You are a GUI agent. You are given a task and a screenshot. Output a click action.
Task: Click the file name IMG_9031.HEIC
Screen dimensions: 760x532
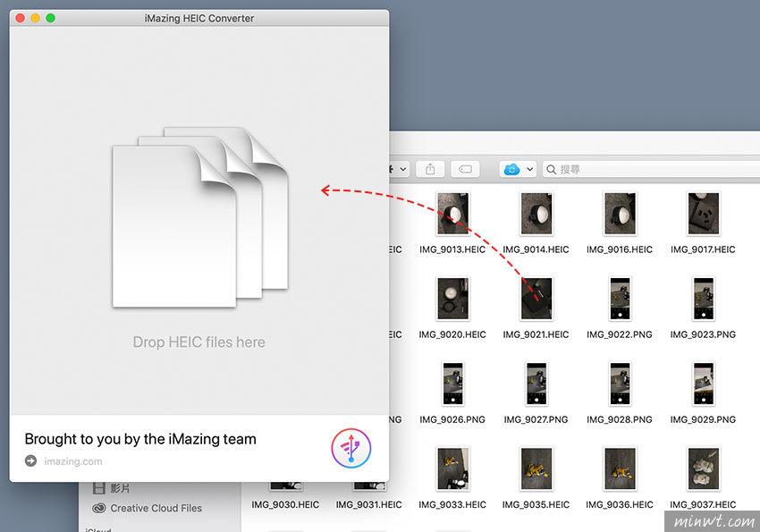tap(369, 504)
